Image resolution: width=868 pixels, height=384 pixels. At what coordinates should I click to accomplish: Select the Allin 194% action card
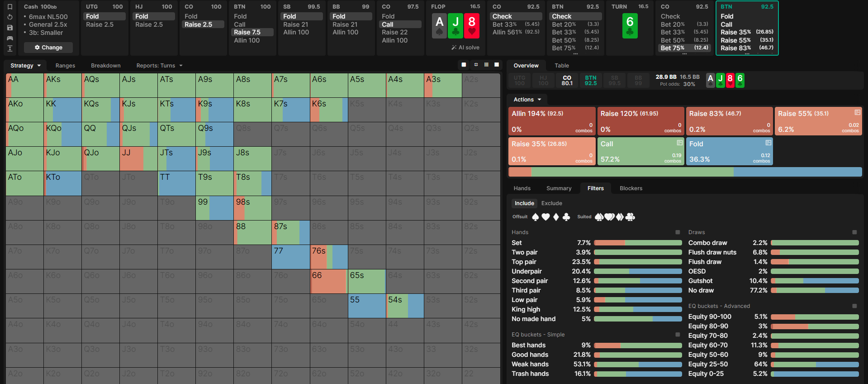click(552, 121)
